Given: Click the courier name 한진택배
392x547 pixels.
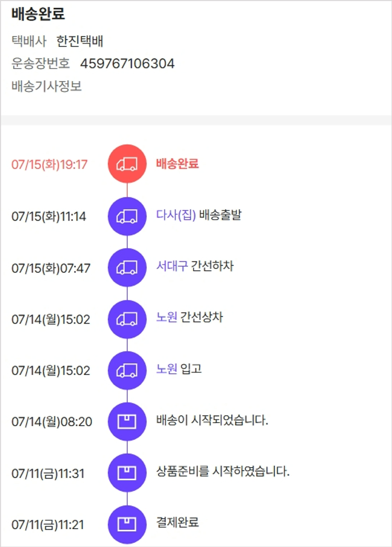Looking at the screenshot, I should 80,41.
